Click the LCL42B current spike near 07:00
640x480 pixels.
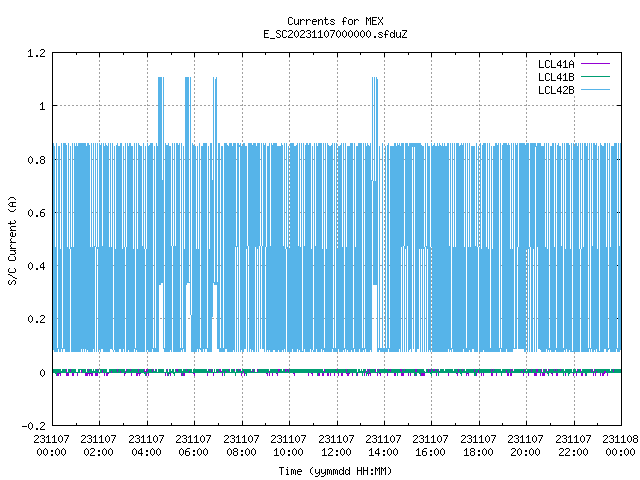(215, 110)
